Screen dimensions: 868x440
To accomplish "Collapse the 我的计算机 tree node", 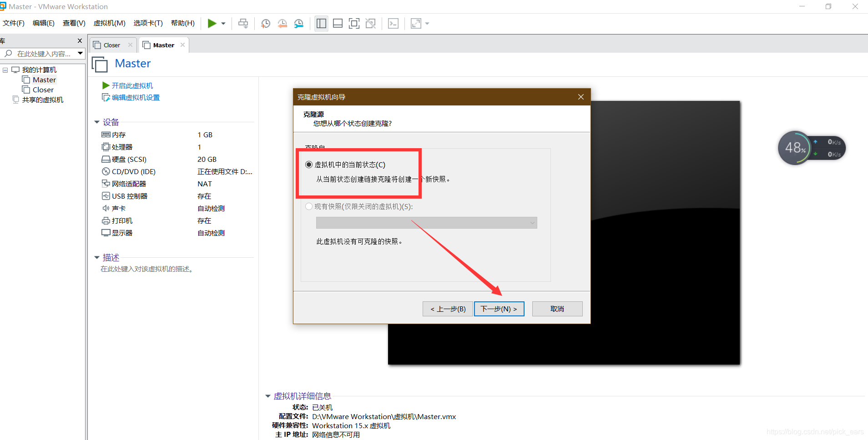I will click(5, 70).
